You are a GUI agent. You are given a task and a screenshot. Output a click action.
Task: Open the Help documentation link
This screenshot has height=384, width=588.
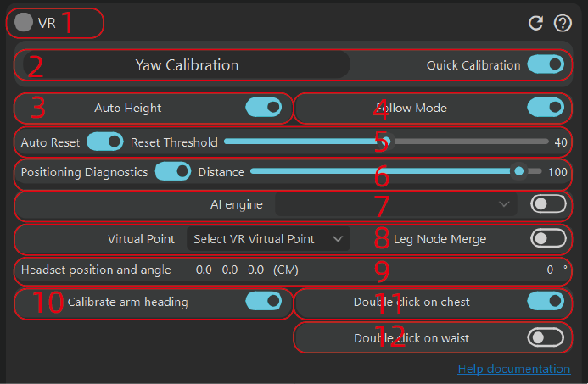[514, 369]
